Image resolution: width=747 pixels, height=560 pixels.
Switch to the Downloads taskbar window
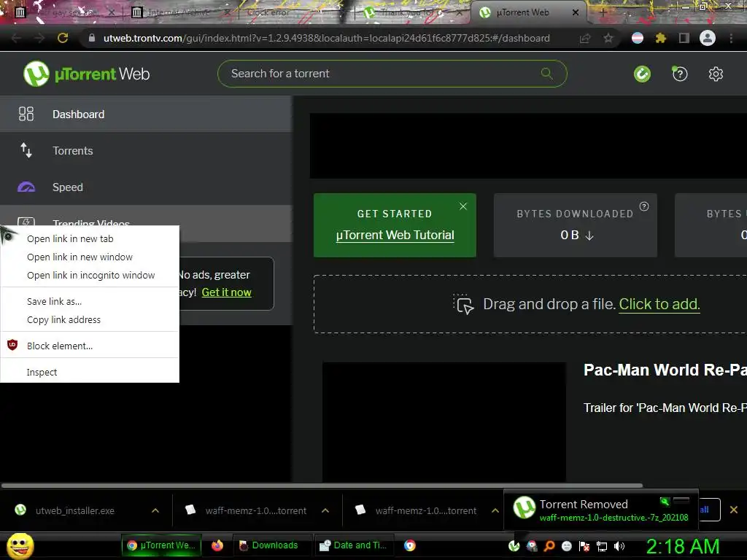[273, 545]
